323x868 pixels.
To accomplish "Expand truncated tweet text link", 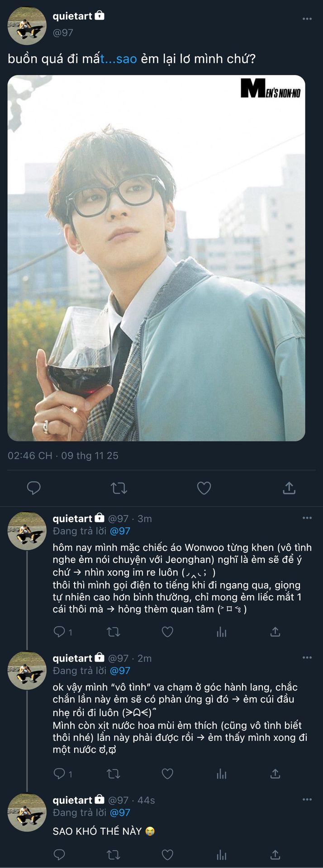I will [119, 59].
